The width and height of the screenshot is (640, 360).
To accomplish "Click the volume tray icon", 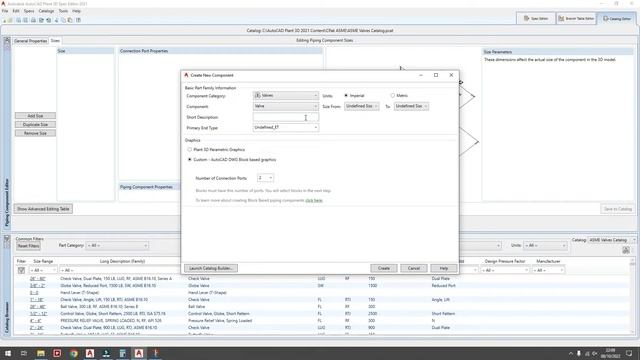I will (x=595, y=353).
